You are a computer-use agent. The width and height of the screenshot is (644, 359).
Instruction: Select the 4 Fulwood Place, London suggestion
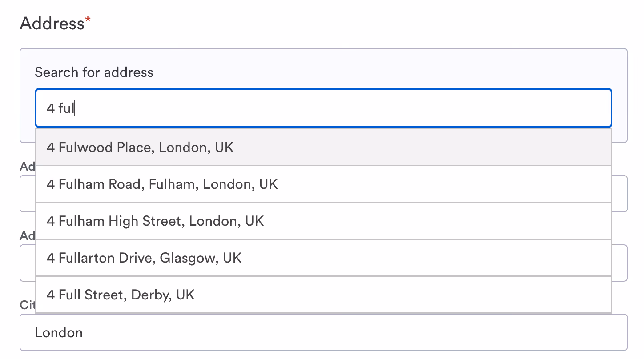tap(140, 148)
